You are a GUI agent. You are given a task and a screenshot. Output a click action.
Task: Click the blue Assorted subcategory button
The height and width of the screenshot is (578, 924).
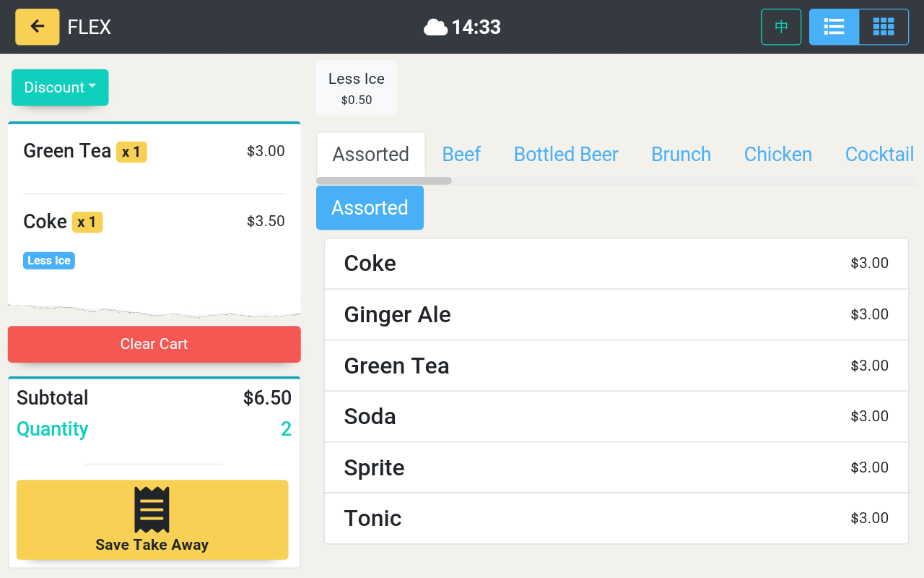click(370, 208)
